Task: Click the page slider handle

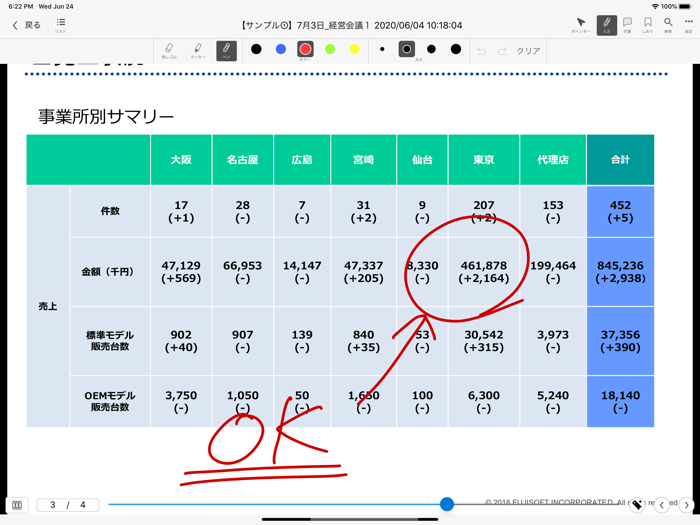Action: click(446, 504)
